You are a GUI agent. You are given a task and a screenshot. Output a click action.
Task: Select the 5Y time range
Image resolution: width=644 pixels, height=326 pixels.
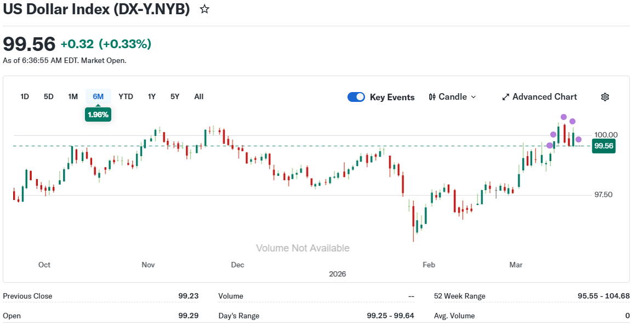(x=175, y=96)
